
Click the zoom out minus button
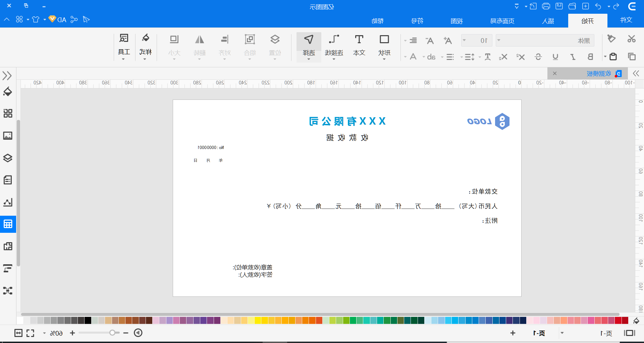click(126, 333)
